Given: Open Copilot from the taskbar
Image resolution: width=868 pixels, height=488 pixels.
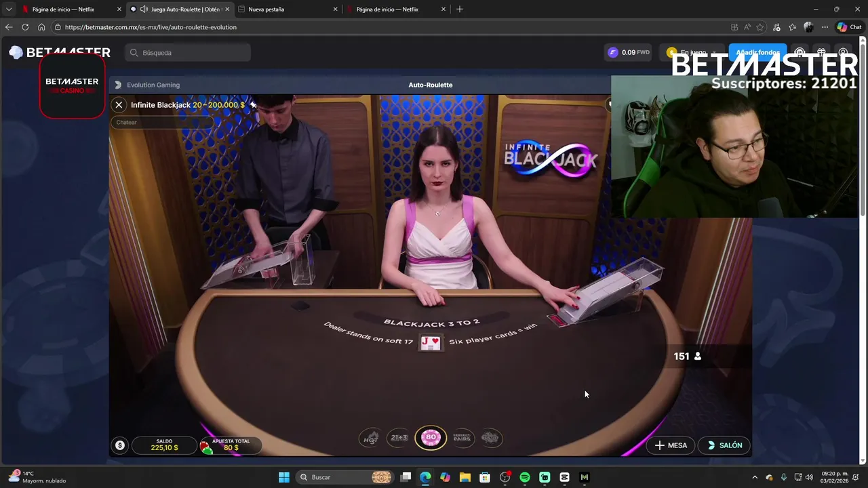Looking at the screenshot, I should [x=445, y=477].
